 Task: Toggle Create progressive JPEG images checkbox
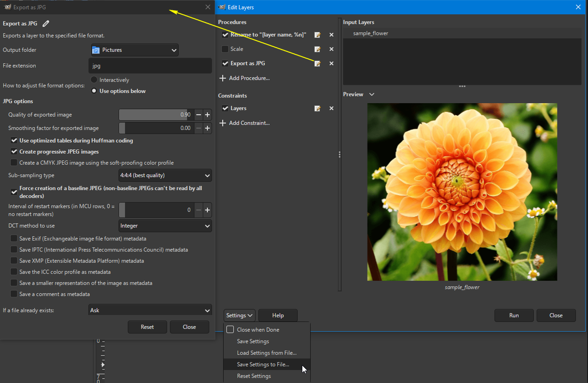(14, 152)
